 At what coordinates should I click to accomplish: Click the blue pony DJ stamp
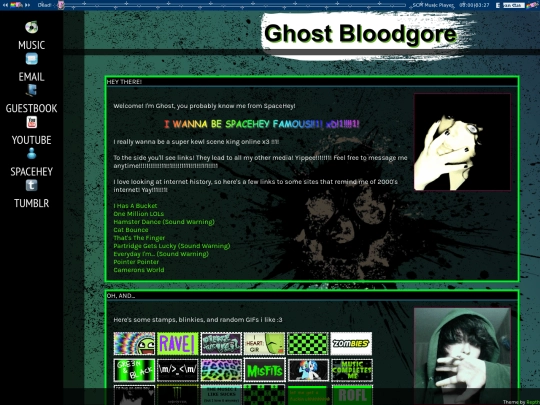click(x=308, y=370)
